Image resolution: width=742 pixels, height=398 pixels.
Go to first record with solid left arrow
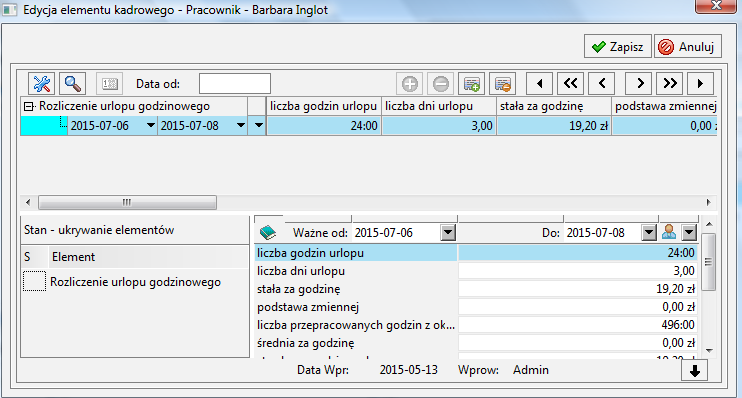tap(540, 84)
